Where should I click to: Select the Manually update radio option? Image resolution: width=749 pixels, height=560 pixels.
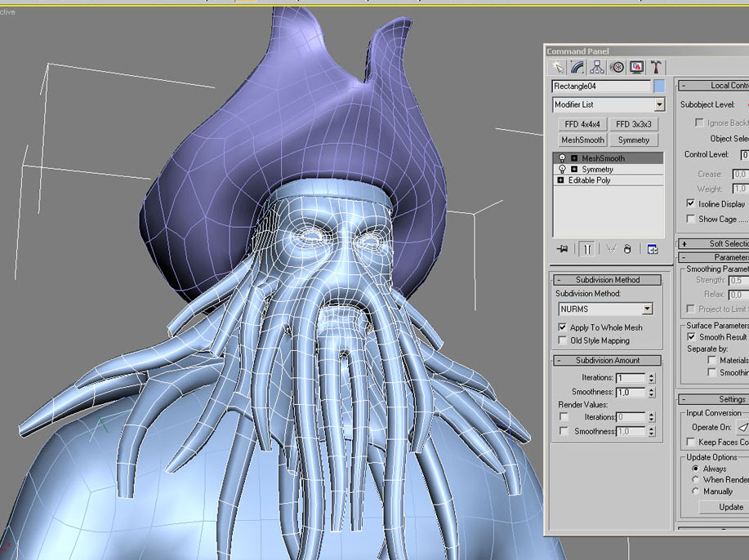point(696,491)
